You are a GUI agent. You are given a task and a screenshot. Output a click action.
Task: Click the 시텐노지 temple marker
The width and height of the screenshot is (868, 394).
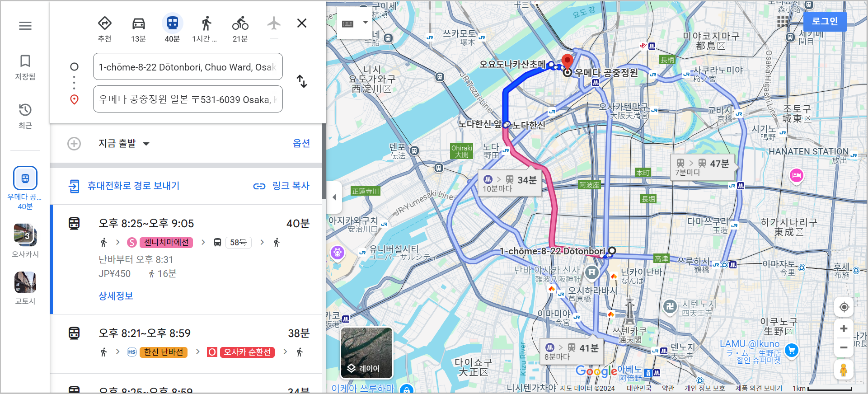tap(671, 306)
